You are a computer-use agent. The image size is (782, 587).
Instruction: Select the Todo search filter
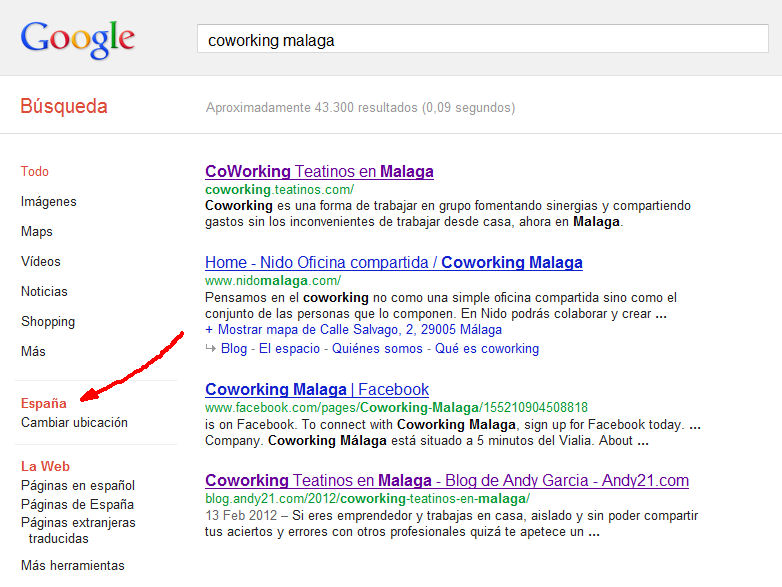pos(34,172)
